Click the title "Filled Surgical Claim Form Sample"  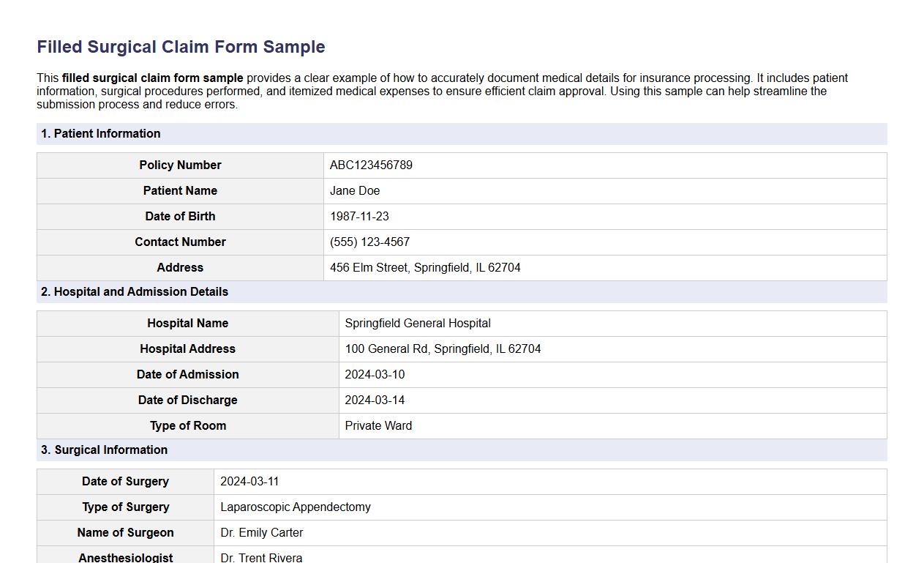(180, 47)
